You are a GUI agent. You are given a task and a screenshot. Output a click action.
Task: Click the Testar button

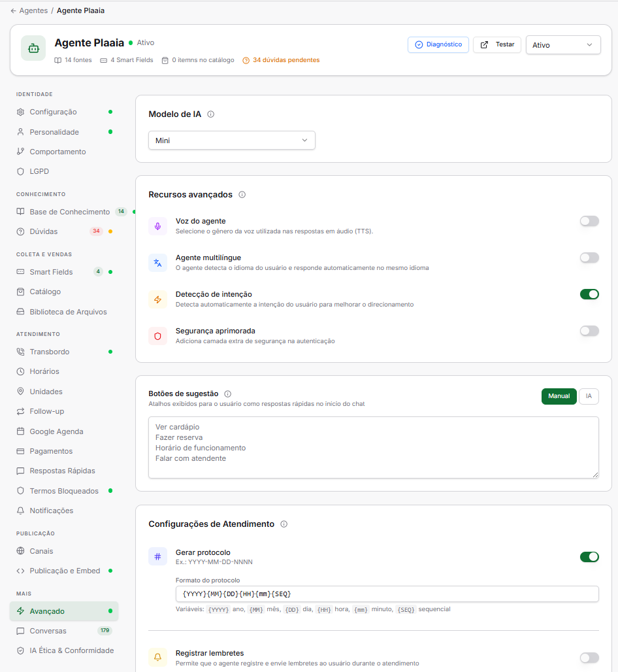coord(496,44)
